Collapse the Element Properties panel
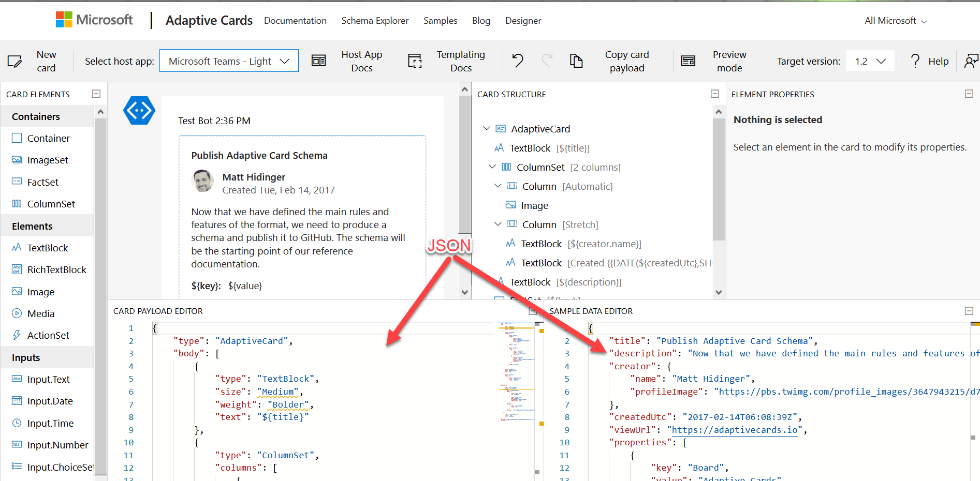The image size is (980, 481). 969,94
